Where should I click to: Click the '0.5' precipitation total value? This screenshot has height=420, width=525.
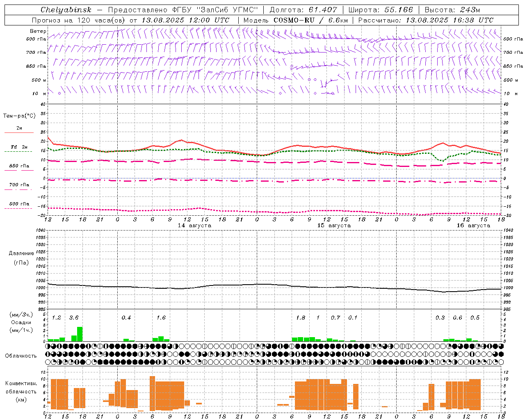[x=475, y=317]
